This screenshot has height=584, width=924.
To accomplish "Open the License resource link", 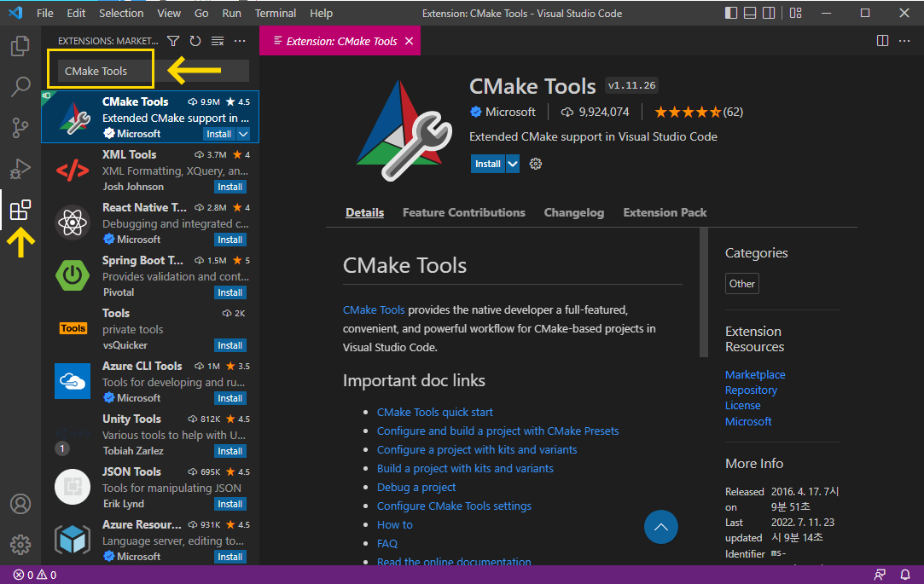I will click(x=742, y=405).
